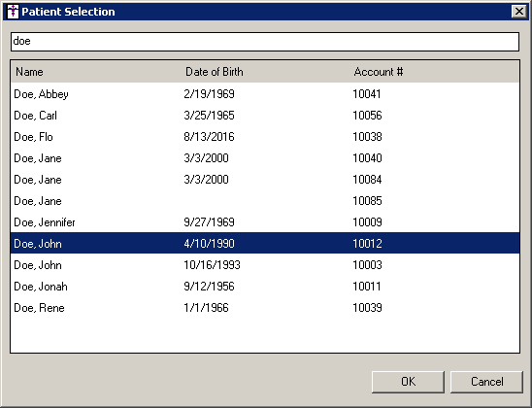Click the patient search field containing doe
532x408 pixels.
tap(265, 42)
